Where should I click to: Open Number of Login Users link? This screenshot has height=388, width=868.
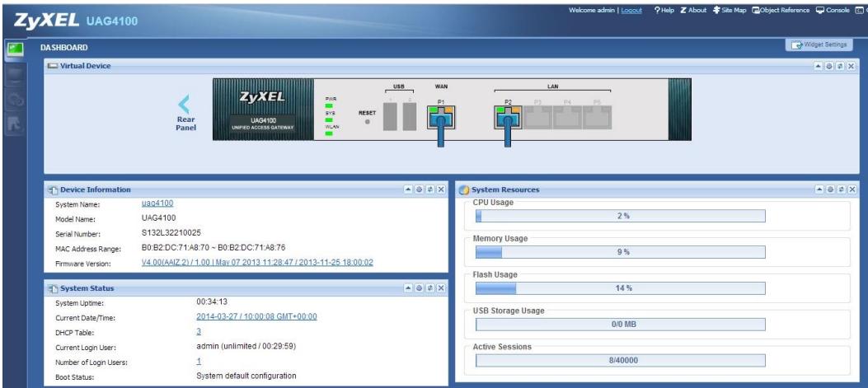coord(199,361)
